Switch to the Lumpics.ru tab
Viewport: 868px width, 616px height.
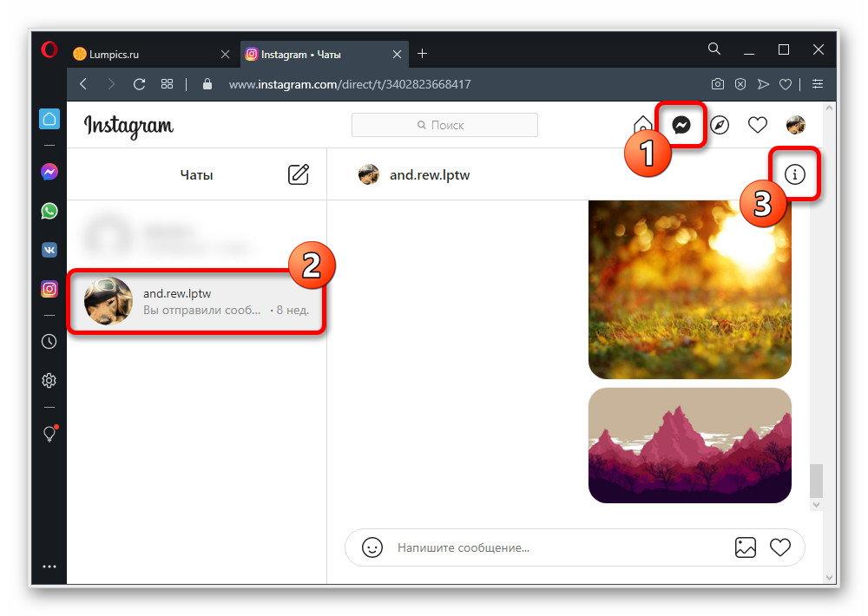pos(149,55)
